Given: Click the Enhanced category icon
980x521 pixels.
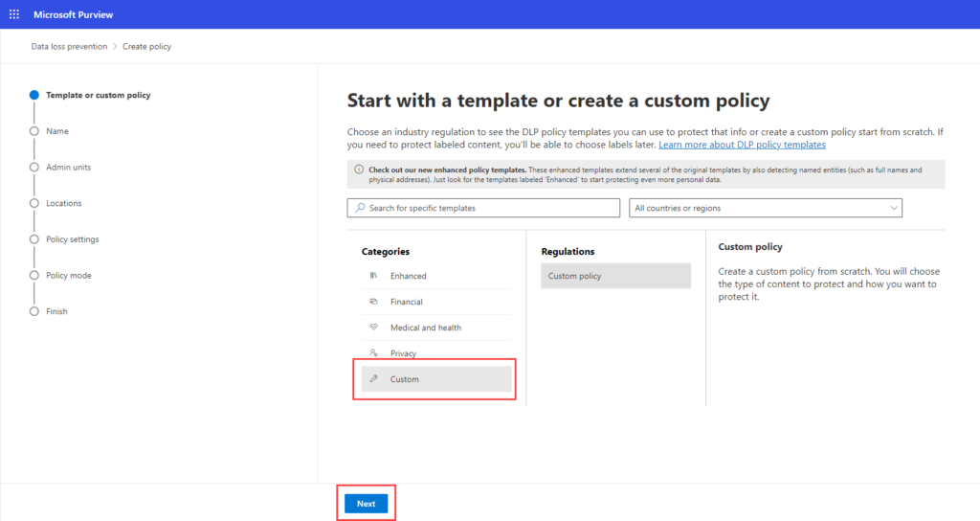Looking at the screenshot, I should click(373, 276).
